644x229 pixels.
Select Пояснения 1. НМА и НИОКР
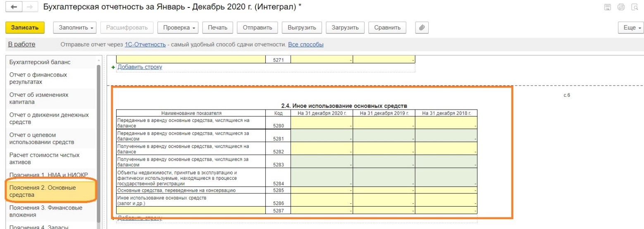(51, 174)
